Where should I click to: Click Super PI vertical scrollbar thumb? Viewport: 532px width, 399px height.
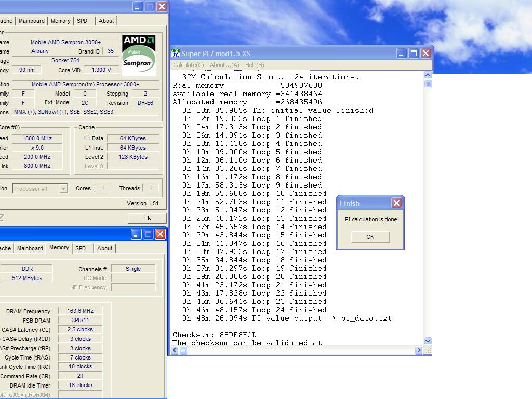point(428,84)
